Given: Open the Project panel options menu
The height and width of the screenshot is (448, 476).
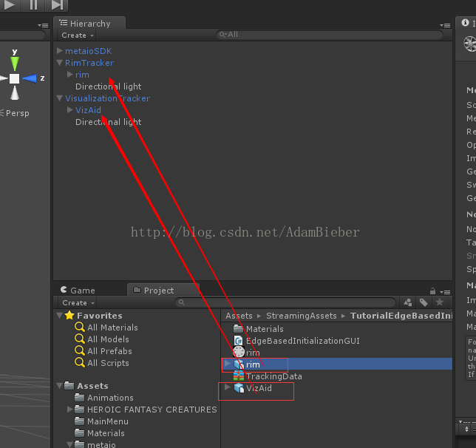Looking at the screenshot, I should (x=445, y=292).
